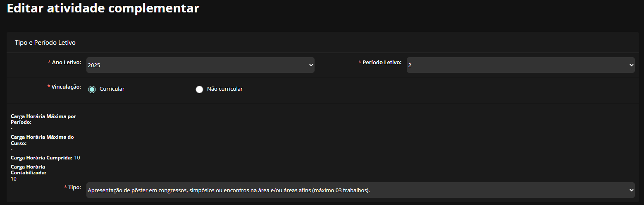Click the Carga Horária Máxima do Curso label
This screenshot has width=644, height=205.
[42, 140]
